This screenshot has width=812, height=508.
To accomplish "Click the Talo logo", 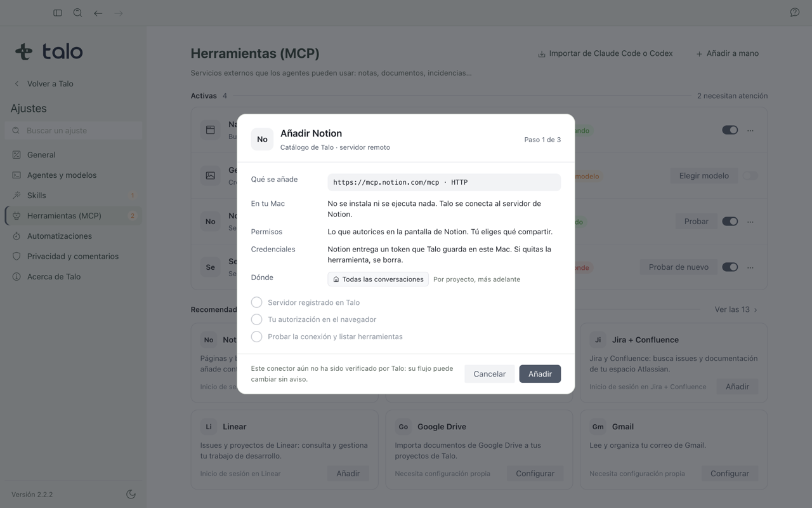I will pos(49,51).
